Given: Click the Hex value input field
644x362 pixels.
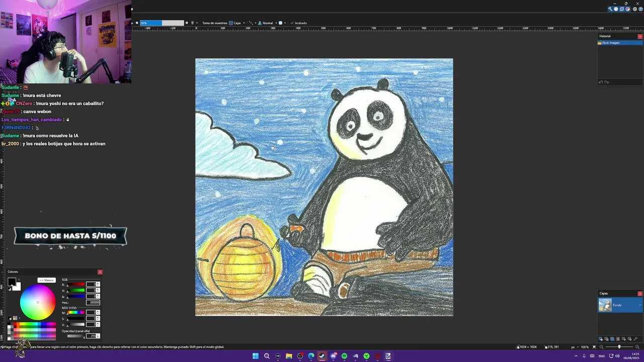Looking at the screenshot, I should point(93,303).
